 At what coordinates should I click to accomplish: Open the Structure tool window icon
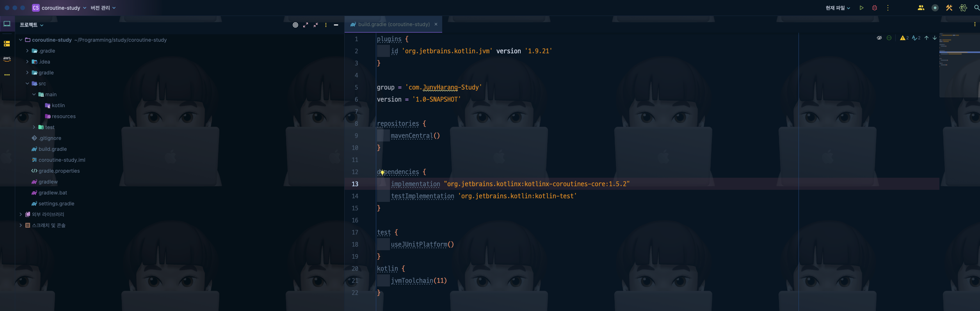(x=7, y=44)
